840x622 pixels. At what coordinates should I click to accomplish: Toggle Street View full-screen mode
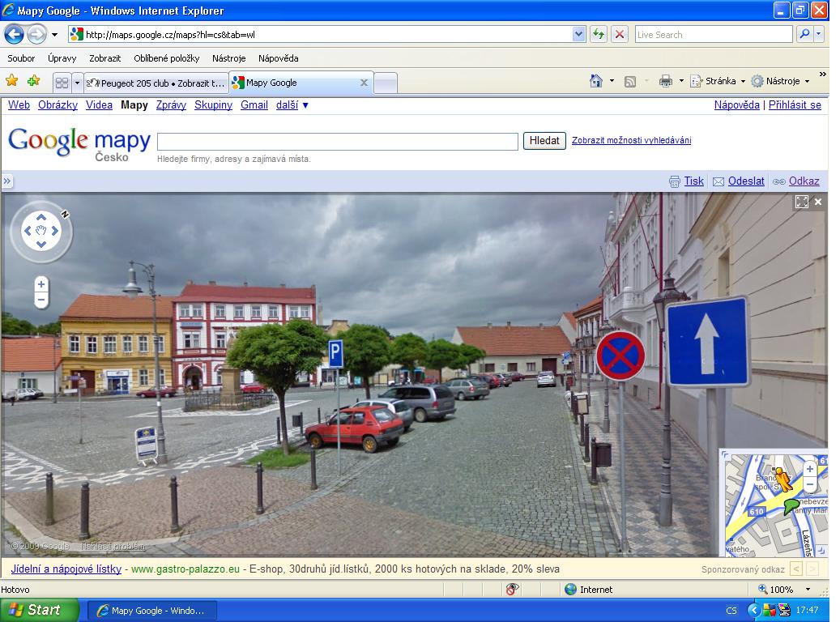click(x=802, y=202)
